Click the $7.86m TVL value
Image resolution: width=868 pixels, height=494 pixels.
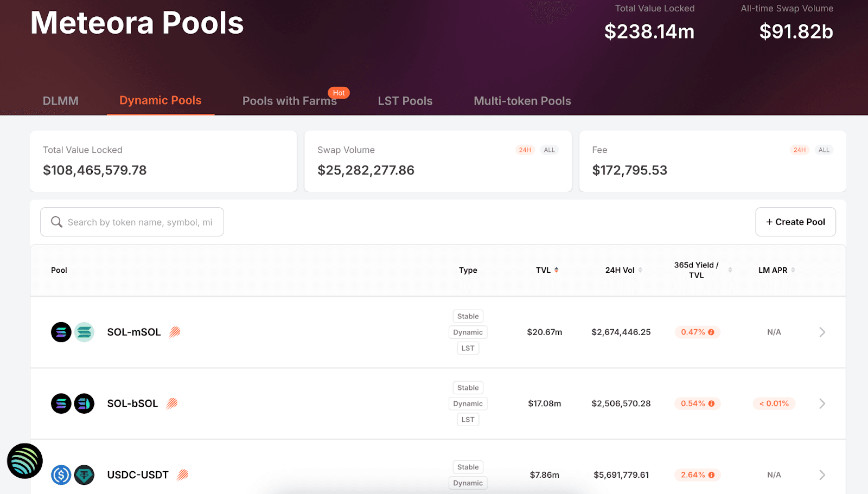545,475
